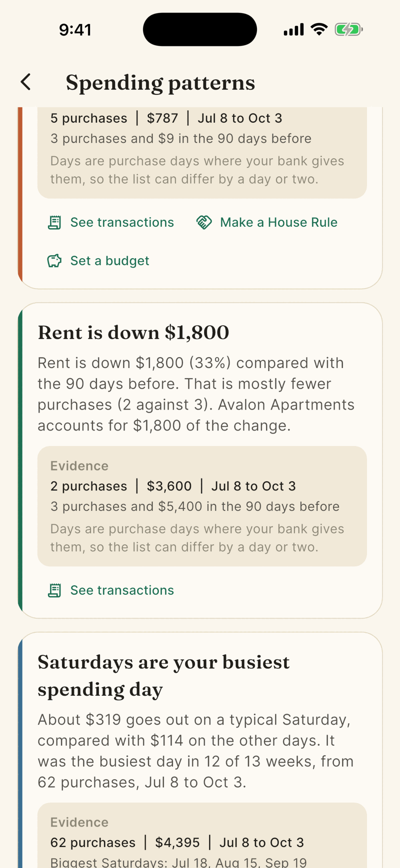Tap the cellular signal bars icon
The image size is (400, 868).
click(293, 29)
